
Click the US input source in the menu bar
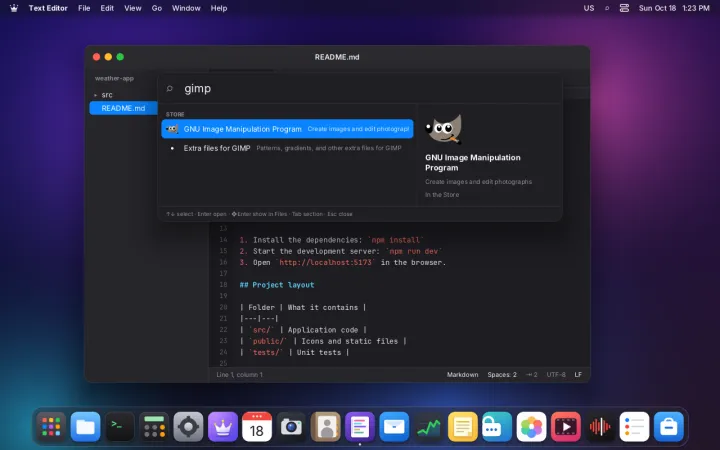589,8
